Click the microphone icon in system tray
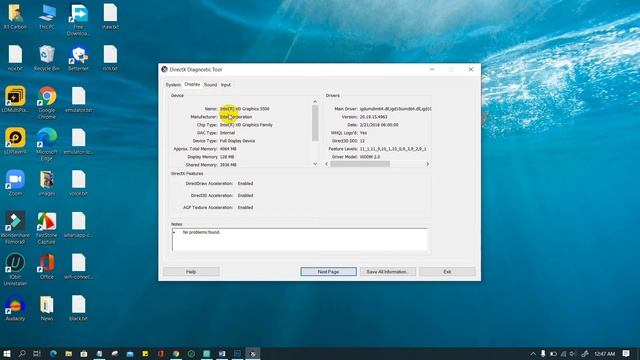Screen dimensions: 640x360 click(543, 353)
